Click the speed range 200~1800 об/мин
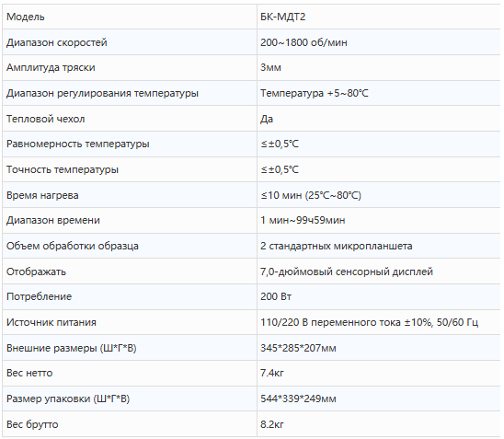The width and height of the screenshot is (504, 439). [x=304, y=42]
